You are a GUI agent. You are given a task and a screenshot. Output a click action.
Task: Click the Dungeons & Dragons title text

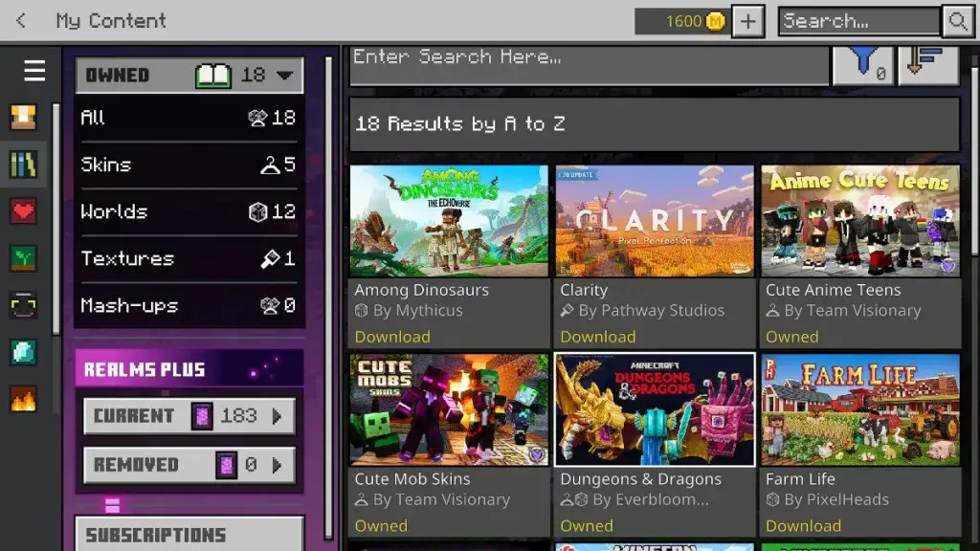pos(640,479)
